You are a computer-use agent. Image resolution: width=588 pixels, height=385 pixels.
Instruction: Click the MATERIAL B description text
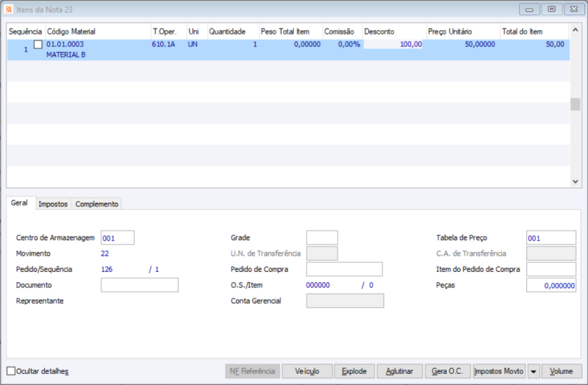click(66, 54)
